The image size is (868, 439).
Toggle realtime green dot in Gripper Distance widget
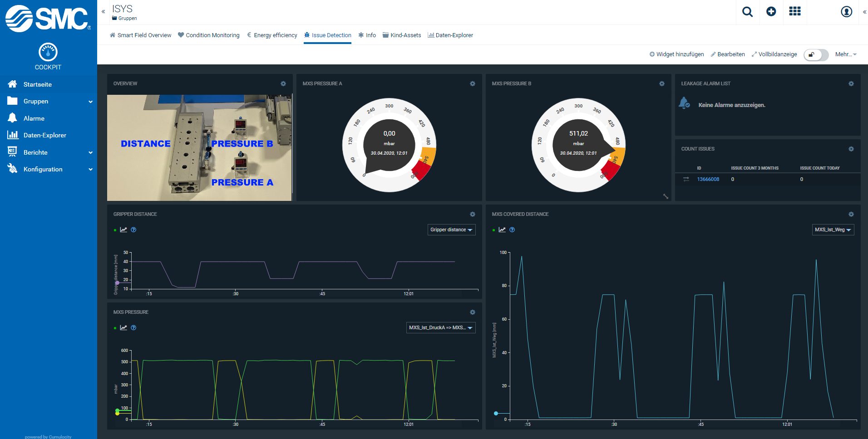tap(115, 230)
